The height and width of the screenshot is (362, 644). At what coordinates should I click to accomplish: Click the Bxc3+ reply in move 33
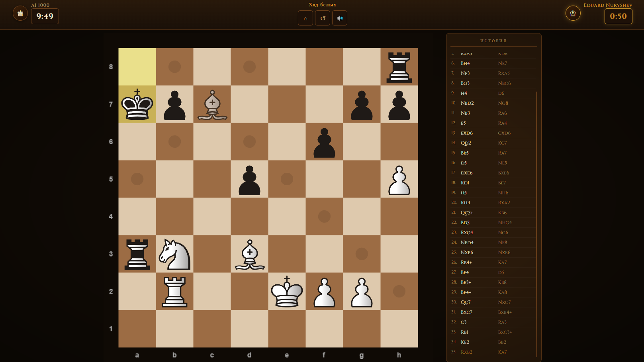point(505,332)
